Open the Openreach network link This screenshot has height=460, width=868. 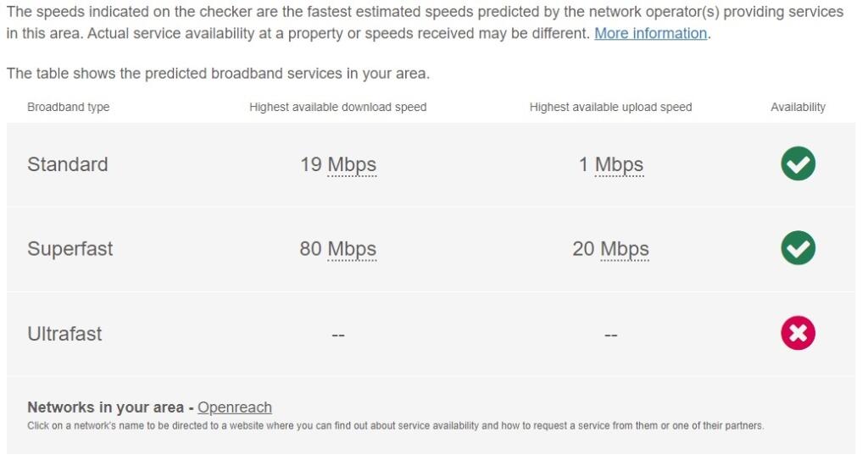(234, 407)
